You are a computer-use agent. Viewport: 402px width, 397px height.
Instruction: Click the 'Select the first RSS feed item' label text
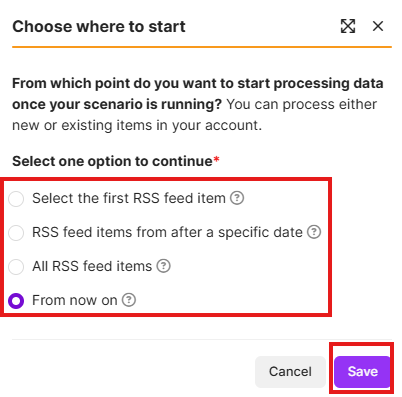click(129, 198)
